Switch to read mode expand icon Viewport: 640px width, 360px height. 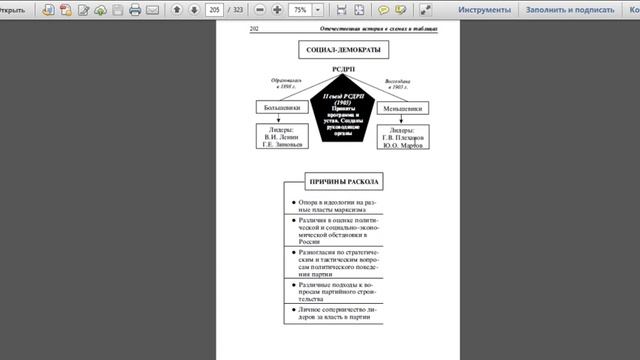(425, 10)
